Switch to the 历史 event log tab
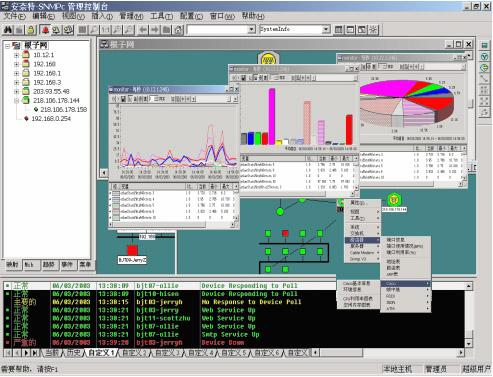This screenshot has height=377, width=493. (x=74, y=353)
